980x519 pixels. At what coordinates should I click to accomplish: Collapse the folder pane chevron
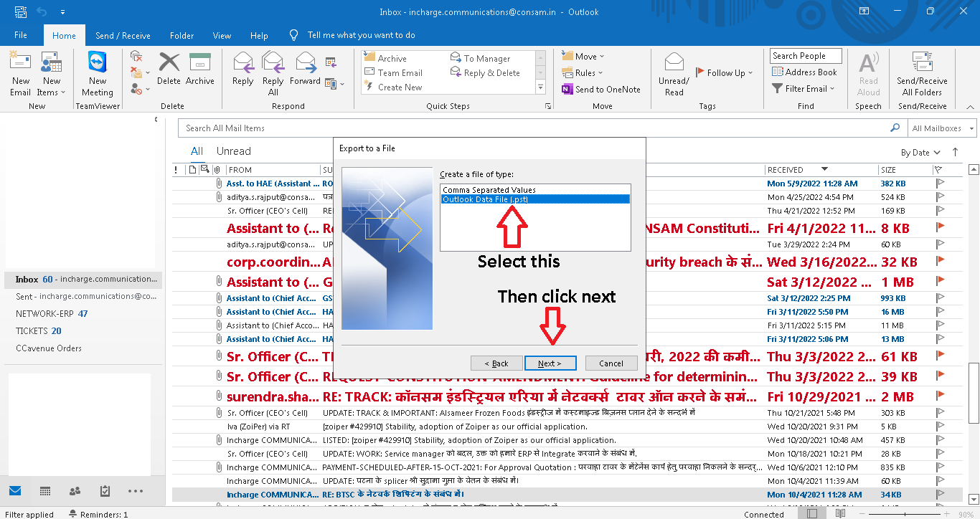tap(156, 120)
